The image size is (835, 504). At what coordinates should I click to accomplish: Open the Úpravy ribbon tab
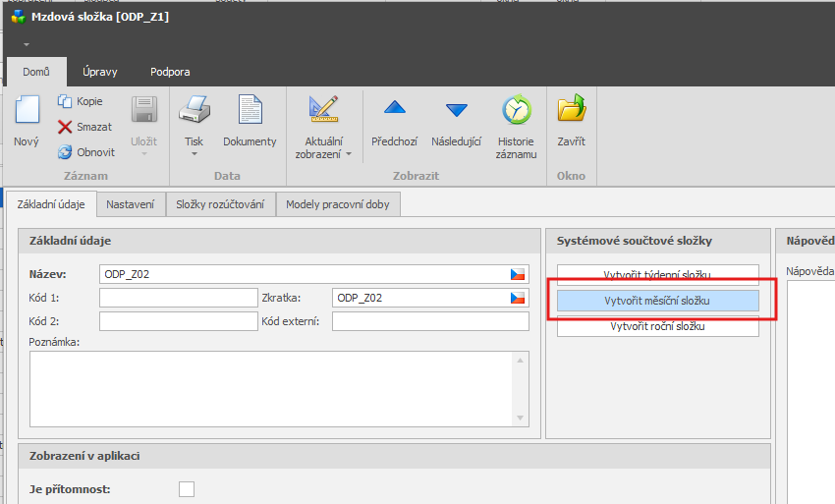tap(100, 72)
